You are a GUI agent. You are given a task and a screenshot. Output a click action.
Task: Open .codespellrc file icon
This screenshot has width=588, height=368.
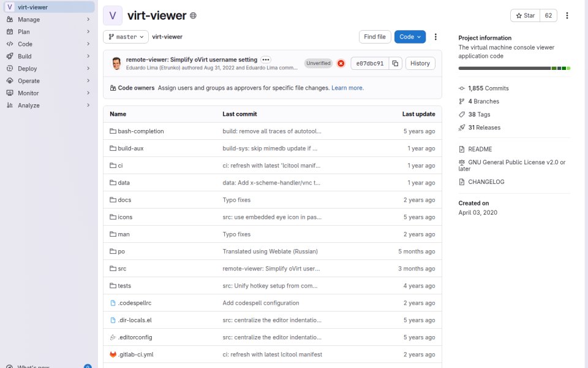click(113, 303)
